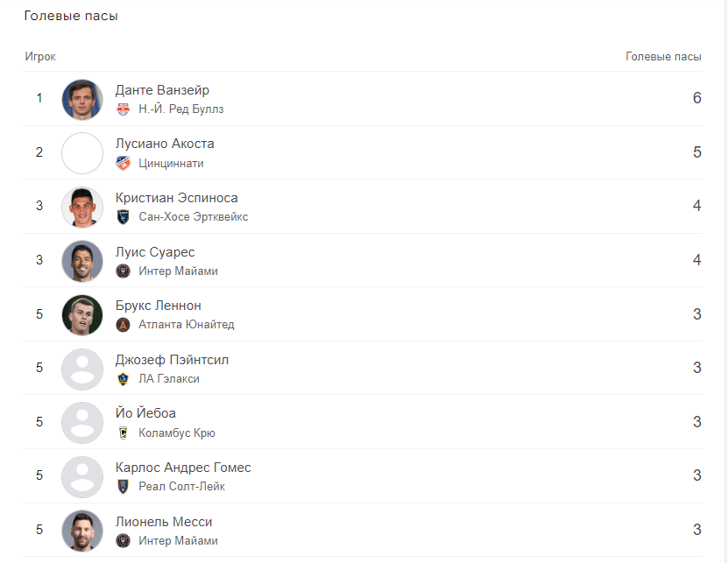Screen dimensions: 728x563
Task: Click the Columbus Crew badge icon
Action: [x=124, y=433]
